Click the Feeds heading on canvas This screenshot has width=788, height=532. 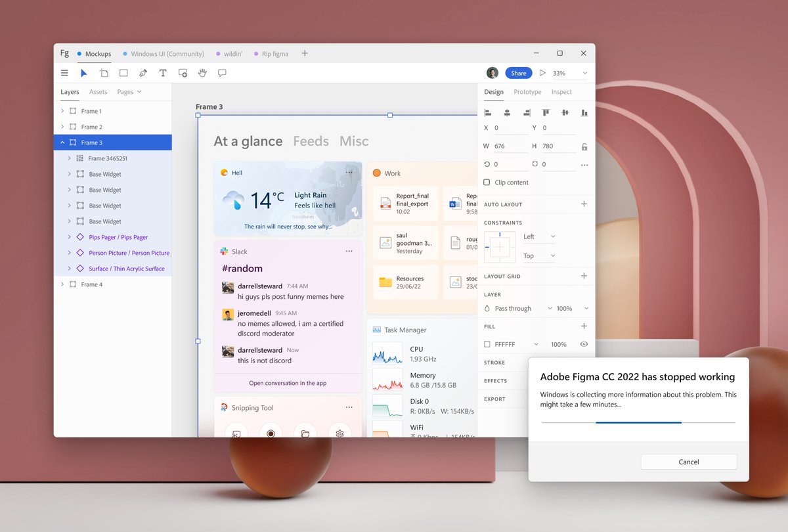[x=311, y=141]
